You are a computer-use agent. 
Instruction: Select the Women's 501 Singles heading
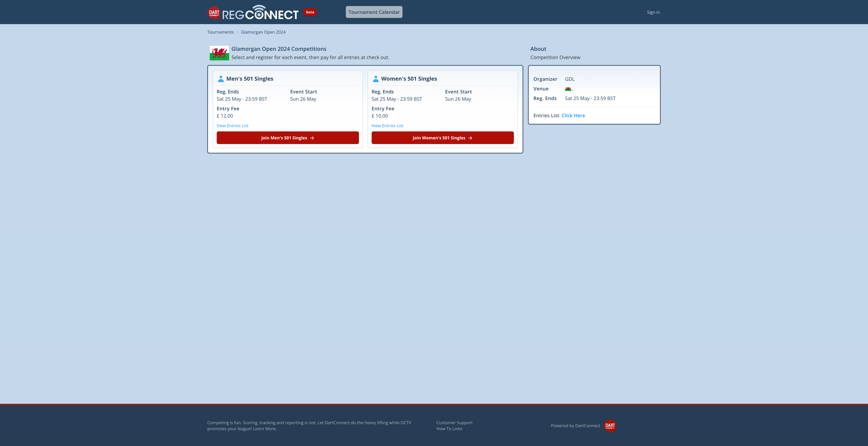pyautogui.click(x=409, y=79)
